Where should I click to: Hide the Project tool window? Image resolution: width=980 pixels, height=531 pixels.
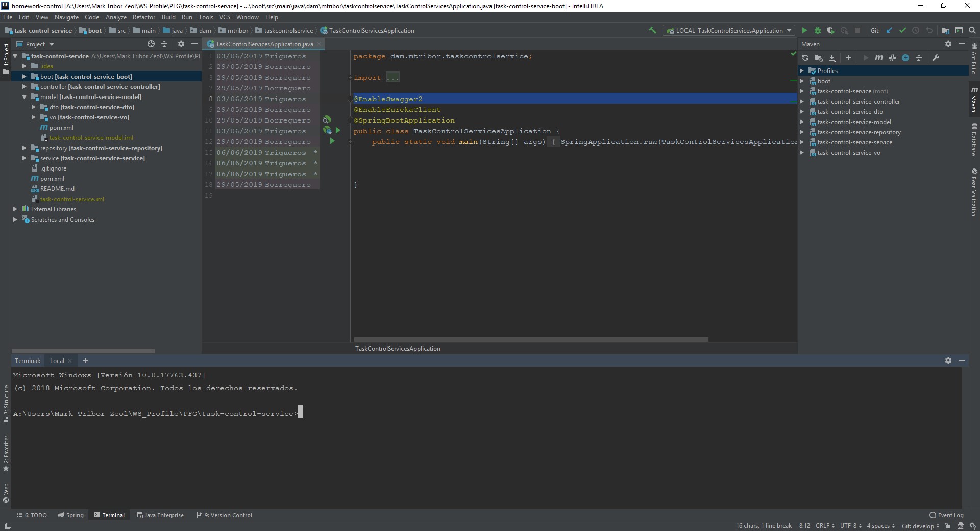tap(194, 44)
